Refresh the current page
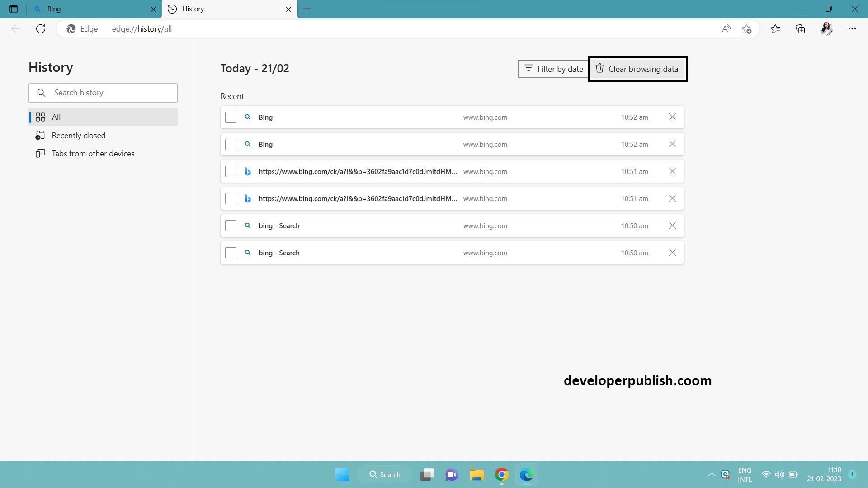868x488 pixels. point(41,28)
